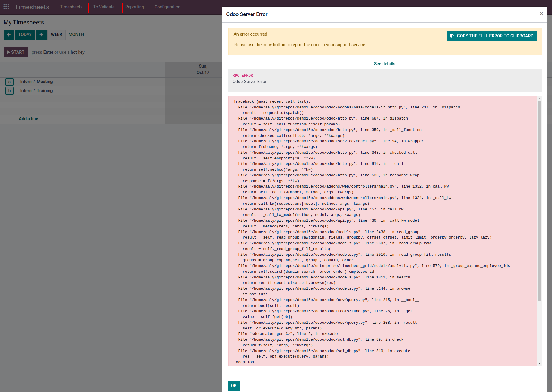This screenshot has height=392, width=552.
Task: Go to previous week arrow
Action: pyautogui.click(x=9, y=34)
